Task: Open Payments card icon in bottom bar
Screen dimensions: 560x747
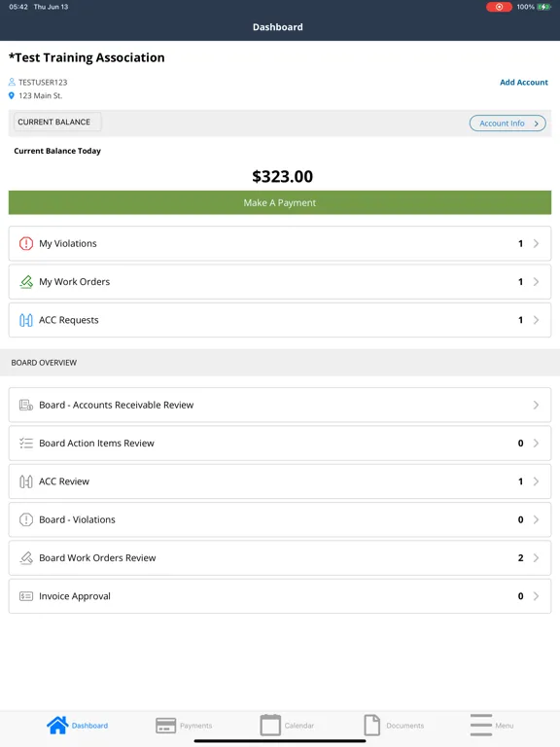Action: point(165,726)
